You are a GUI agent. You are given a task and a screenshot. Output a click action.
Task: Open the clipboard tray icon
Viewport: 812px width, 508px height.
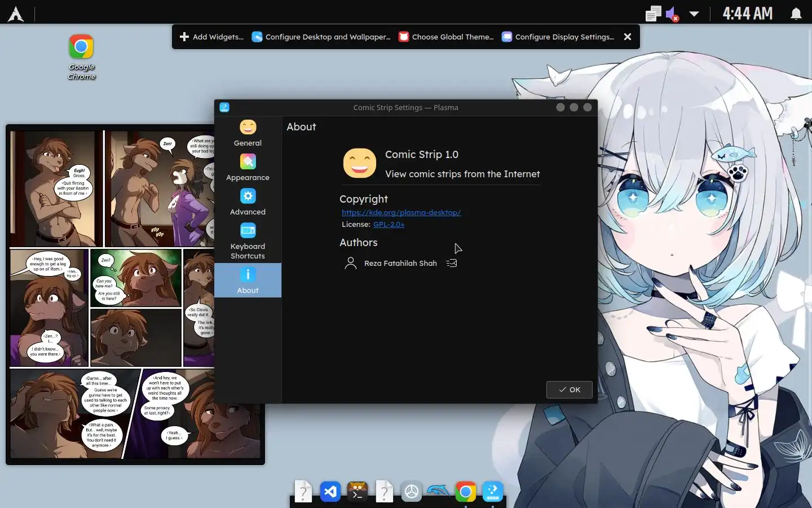click(653, 14)
